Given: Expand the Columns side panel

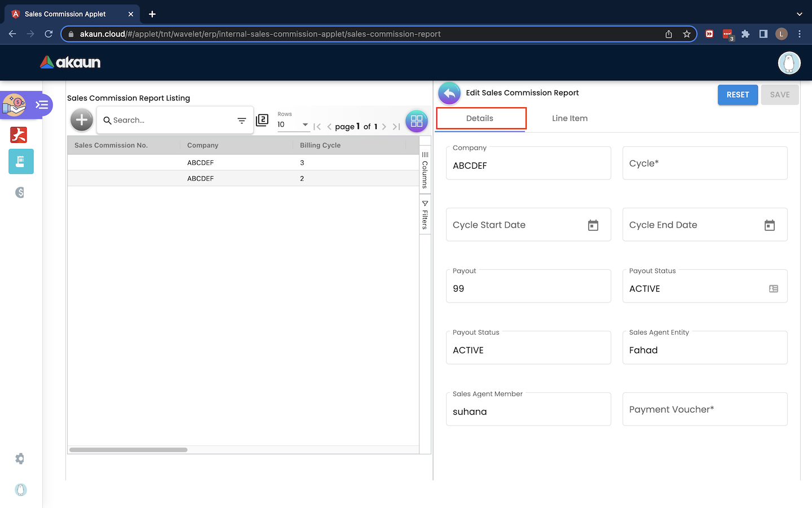Looking at the screenshot, I should (425, 170).
